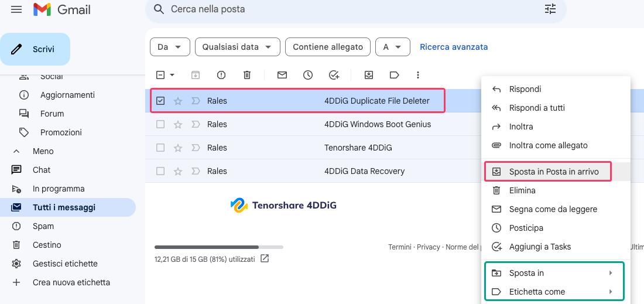Expand the "Qualsiasi data" date dropdown
Viewport: 644px width, 304px height.
pos(237,47)
